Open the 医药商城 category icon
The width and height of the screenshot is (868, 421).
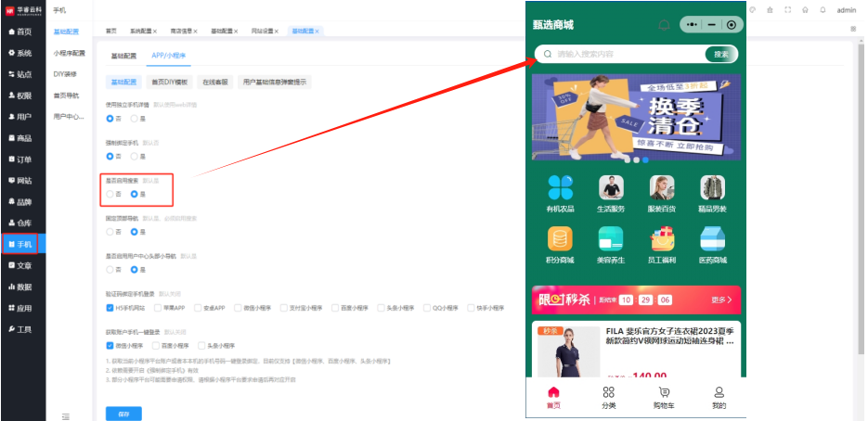(x=712, y=239)
